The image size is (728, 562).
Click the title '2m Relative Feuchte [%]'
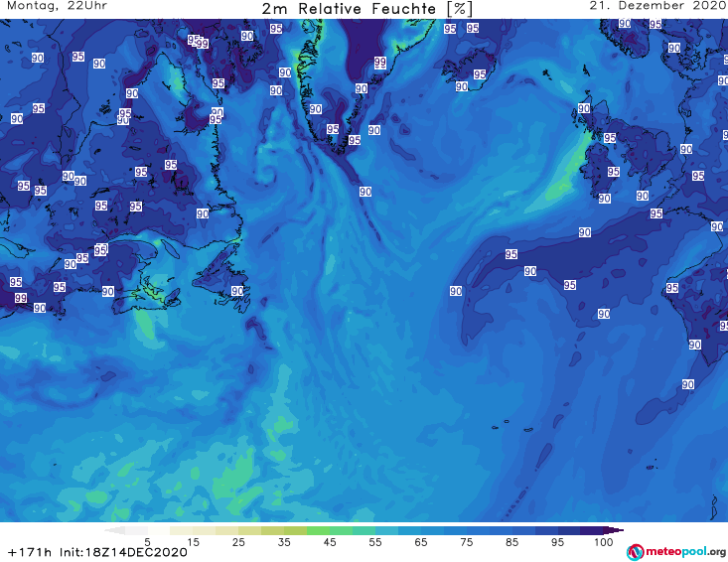click(x=367, y=8)
